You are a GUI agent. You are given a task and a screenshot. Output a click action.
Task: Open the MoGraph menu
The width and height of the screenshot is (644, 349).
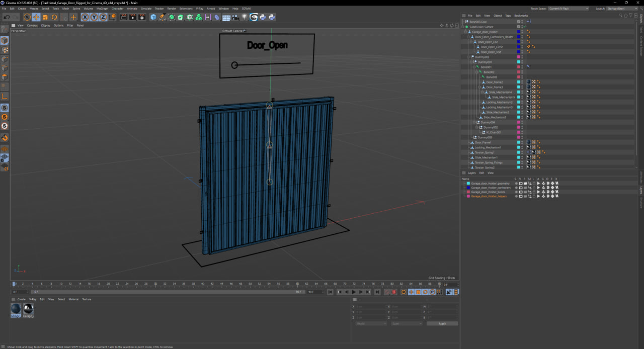pyautogui.click(x=102, y=9)
